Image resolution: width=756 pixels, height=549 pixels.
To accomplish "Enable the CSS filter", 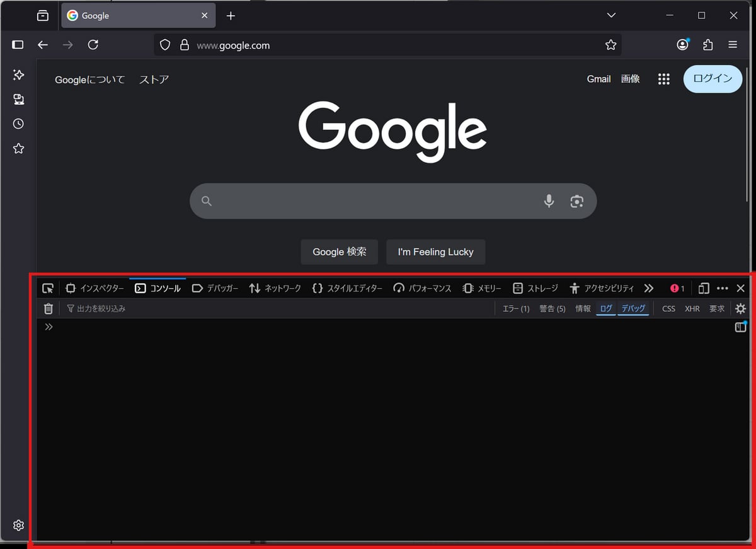I will 668,308.
